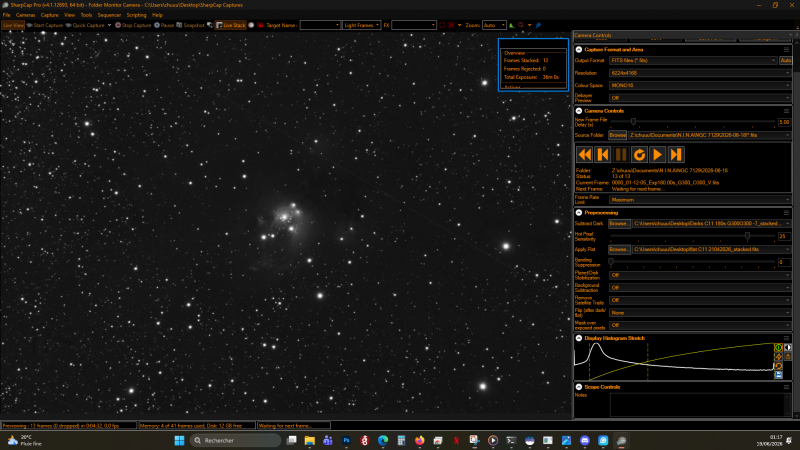Skip to next frame in folder

[676, 155]
